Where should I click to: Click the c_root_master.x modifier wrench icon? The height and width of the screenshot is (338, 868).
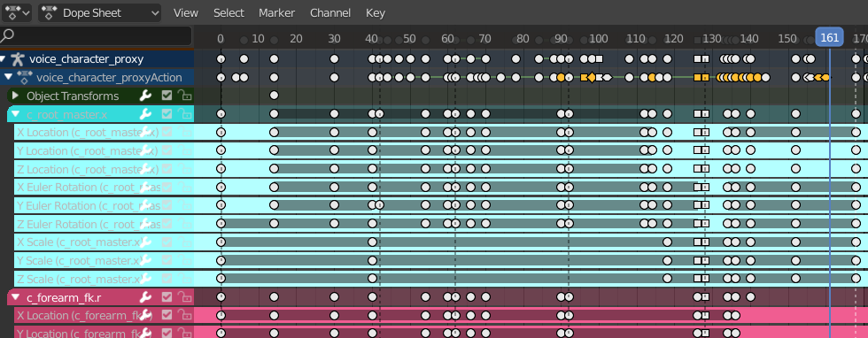tap(145, 114)
